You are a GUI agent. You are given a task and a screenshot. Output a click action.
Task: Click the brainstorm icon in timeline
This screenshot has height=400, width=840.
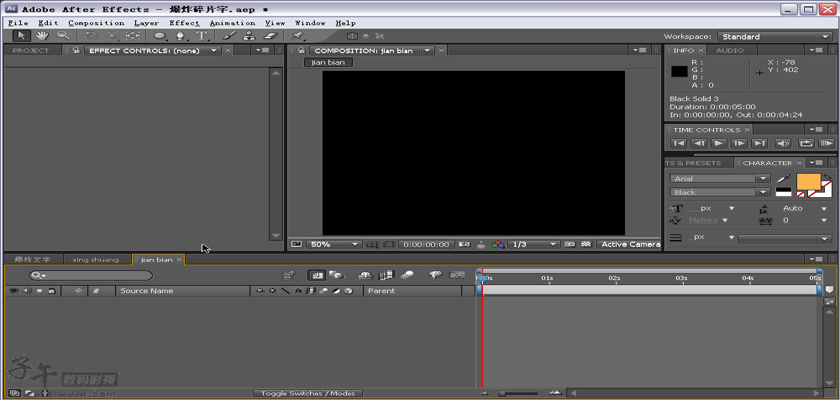[x=436, y=275]
